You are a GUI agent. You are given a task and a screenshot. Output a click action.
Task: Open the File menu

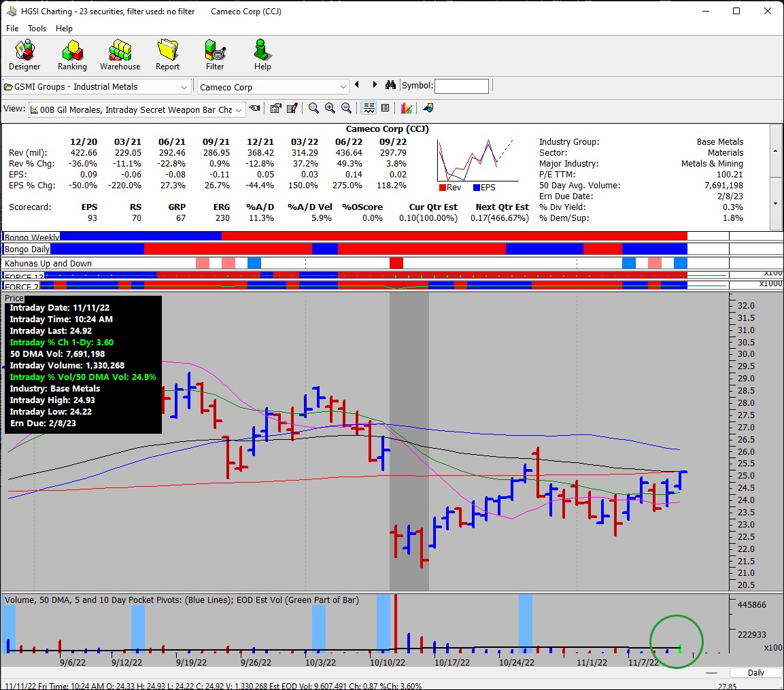click(12, 29)
